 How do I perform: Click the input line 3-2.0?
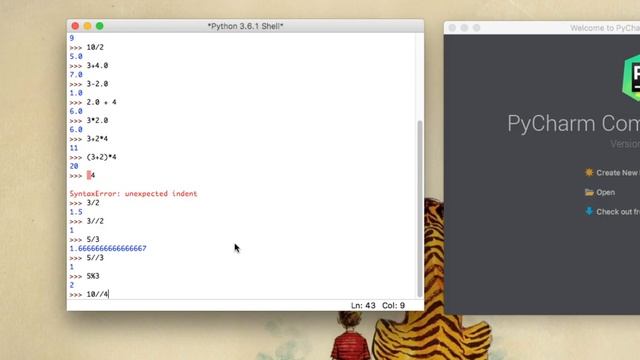[x=97, y=84]
